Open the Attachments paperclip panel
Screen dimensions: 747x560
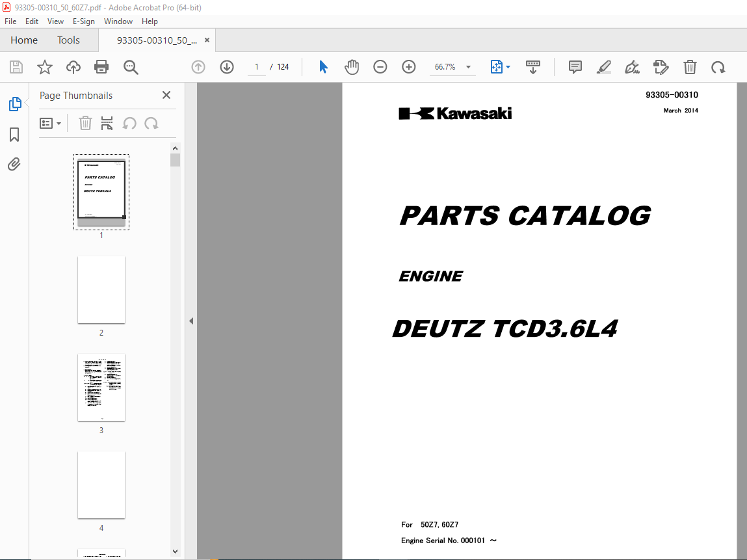coord(14,165)
